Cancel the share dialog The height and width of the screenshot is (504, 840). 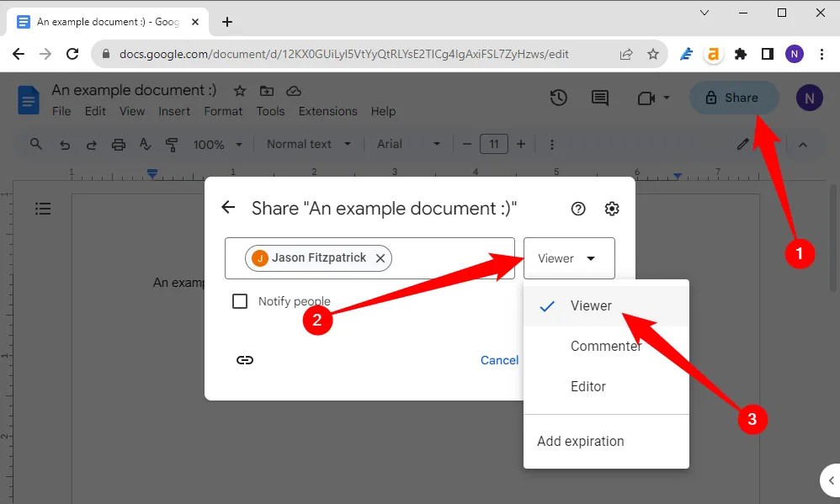pyautogui.click(x=499, y=359)
